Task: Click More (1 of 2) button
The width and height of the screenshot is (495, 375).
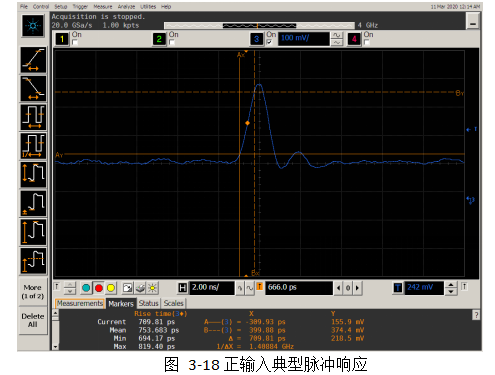Action: click(x=33, y=292)
